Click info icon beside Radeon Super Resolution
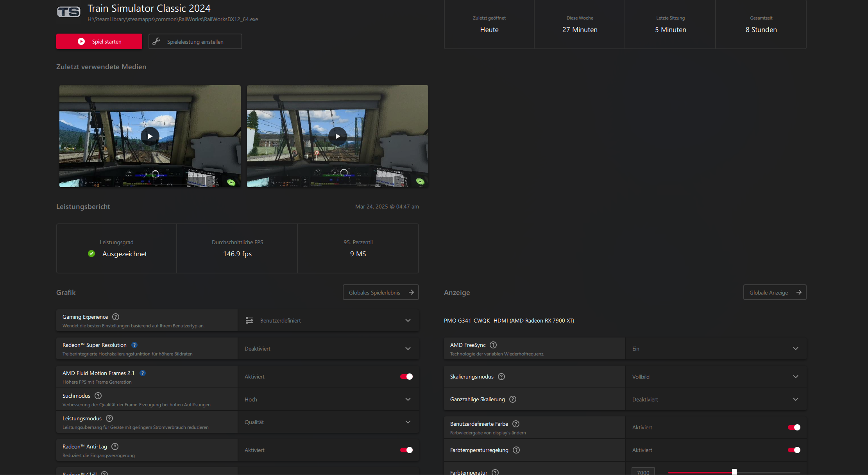 coord(134,345)
